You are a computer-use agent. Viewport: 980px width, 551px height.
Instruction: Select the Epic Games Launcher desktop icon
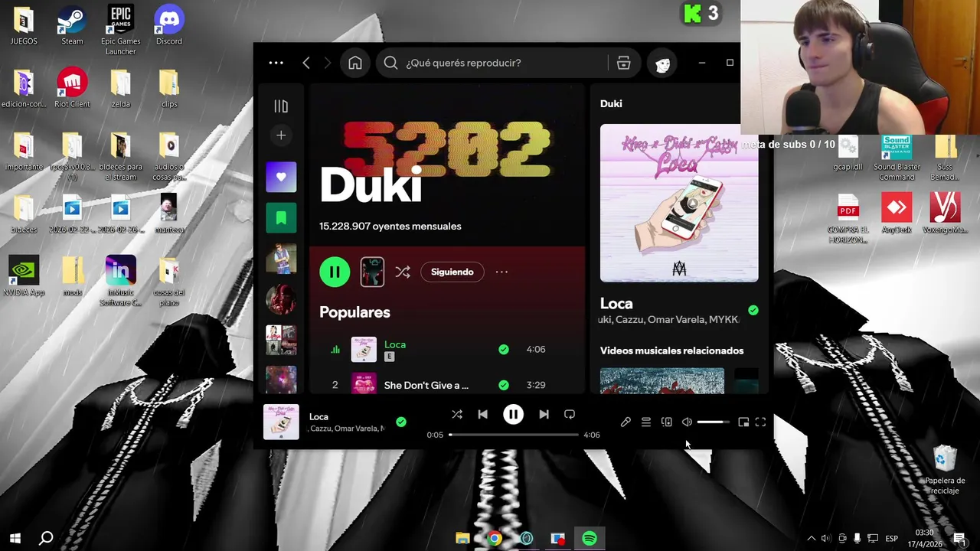[120, 30]
